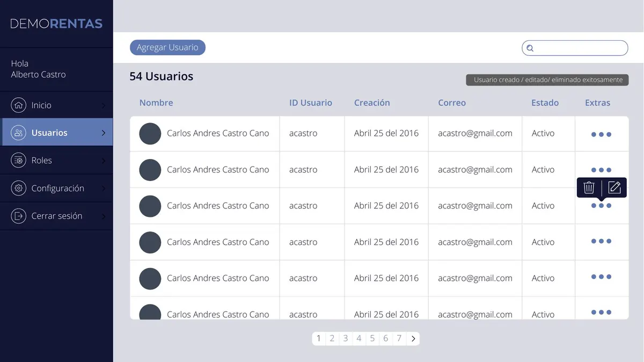Click inside the search input field
Screen dimensions: 644x362
point(575,48)
